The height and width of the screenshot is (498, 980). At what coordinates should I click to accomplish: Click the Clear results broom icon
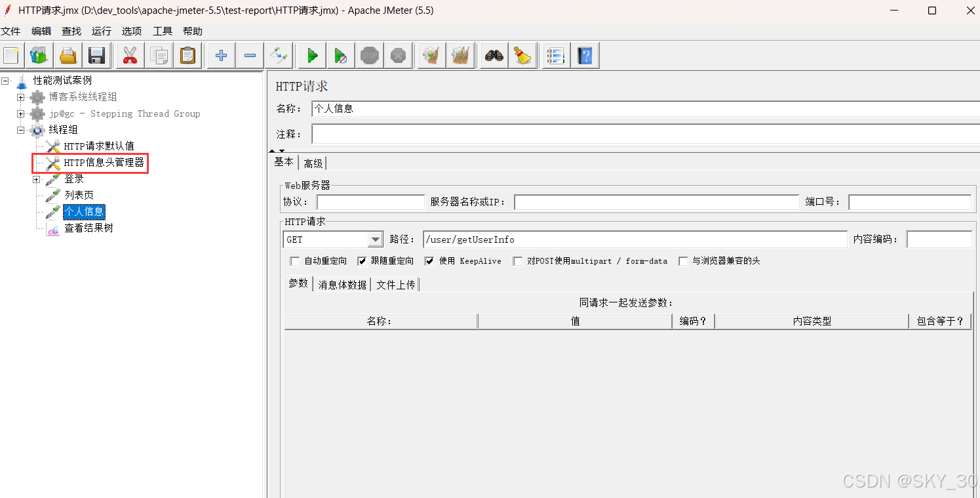coord(431,56)
